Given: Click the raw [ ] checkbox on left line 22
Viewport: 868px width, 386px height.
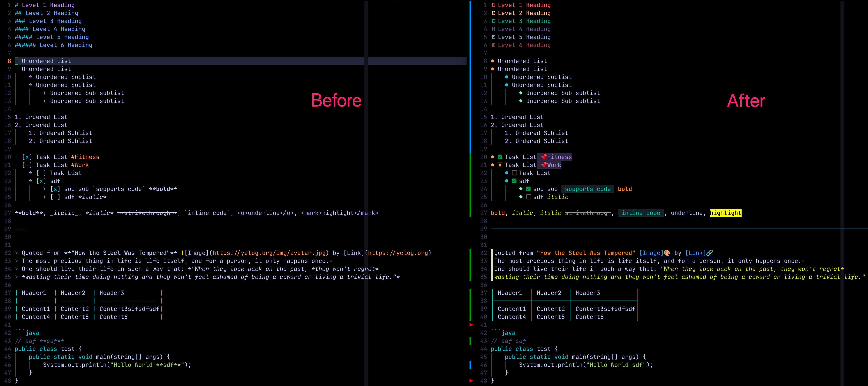Looking at the screenshot, I should click(x=41, y=173).
